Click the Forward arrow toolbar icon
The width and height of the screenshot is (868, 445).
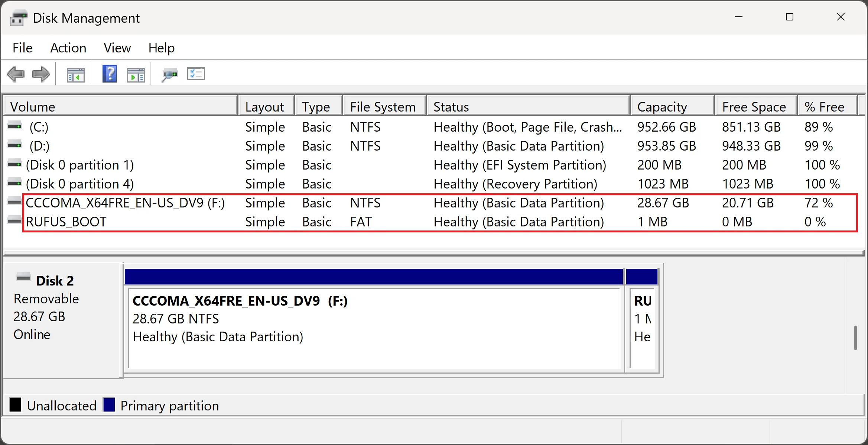(41, 74)
